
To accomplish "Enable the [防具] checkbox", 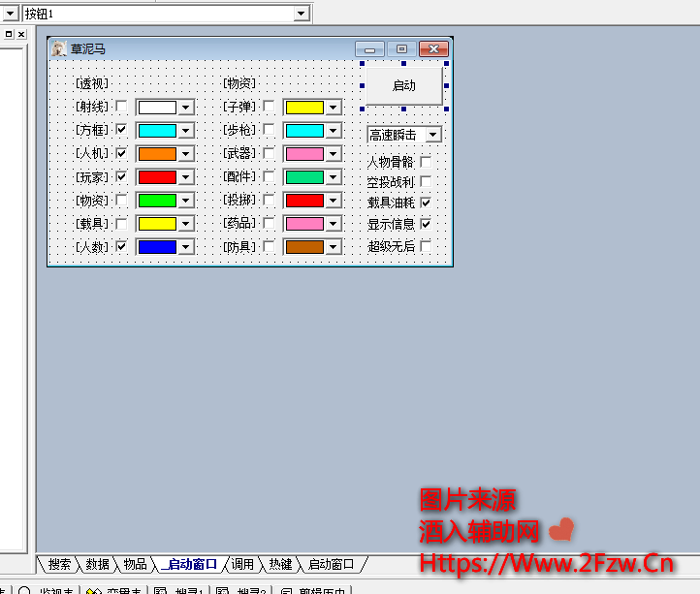I will point(269,246).
